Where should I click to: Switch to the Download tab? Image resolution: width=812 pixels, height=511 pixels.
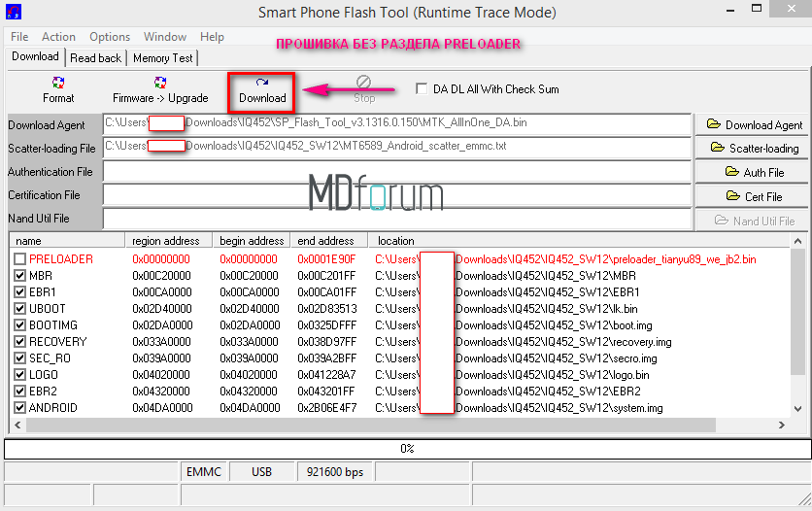pos(35,56)
